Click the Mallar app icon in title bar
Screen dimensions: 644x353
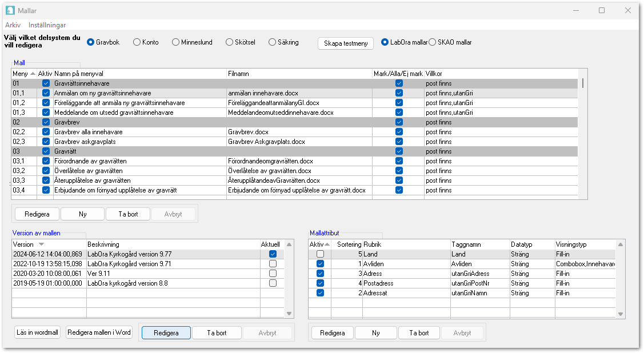coord(10,11)
